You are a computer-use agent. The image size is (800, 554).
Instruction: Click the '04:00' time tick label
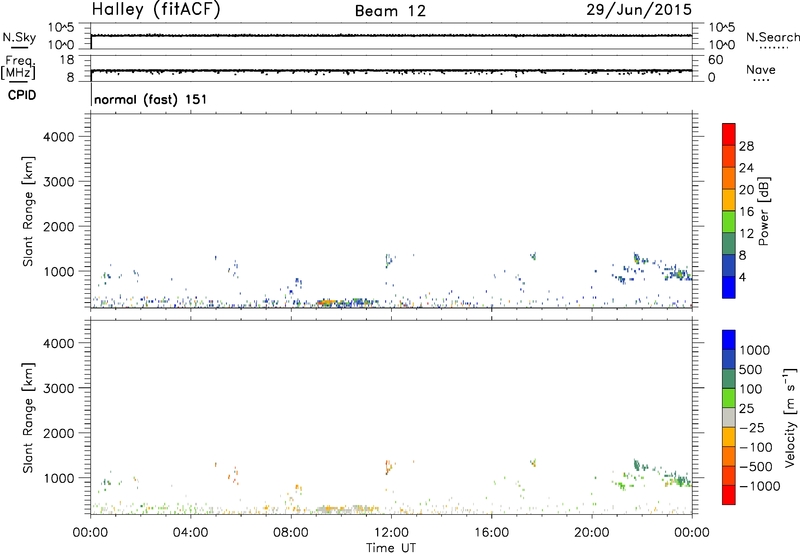(x=191, y=533)
